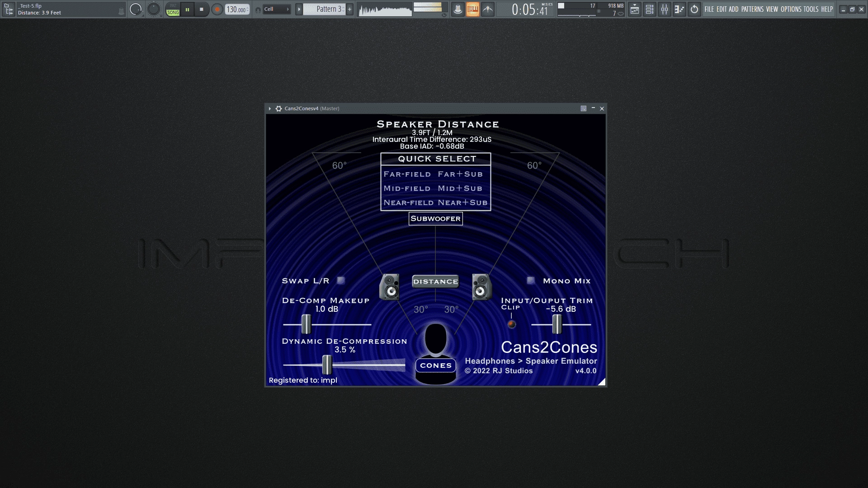868x488 pixels.
Task: Click the right speaker icon
Action: [x=481, y=287]
